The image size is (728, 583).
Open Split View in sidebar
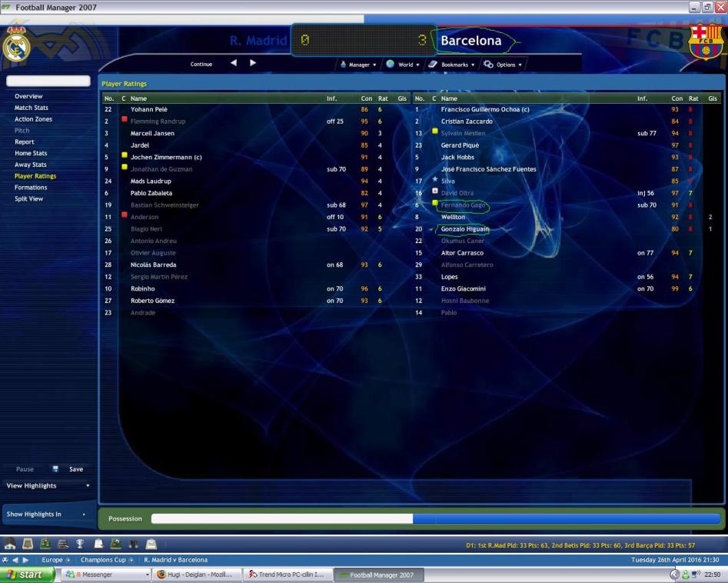tap(28, 199)
